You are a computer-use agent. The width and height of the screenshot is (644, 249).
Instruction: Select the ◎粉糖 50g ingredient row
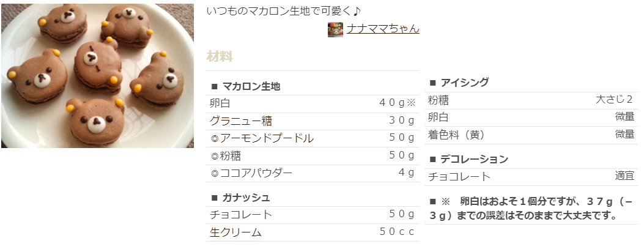313,156
